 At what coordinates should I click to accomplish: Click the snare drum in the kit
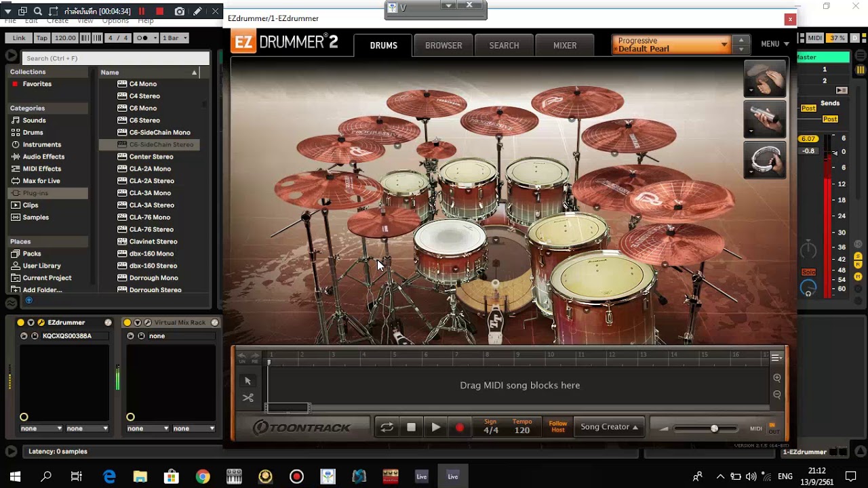[x=450, y=239]
